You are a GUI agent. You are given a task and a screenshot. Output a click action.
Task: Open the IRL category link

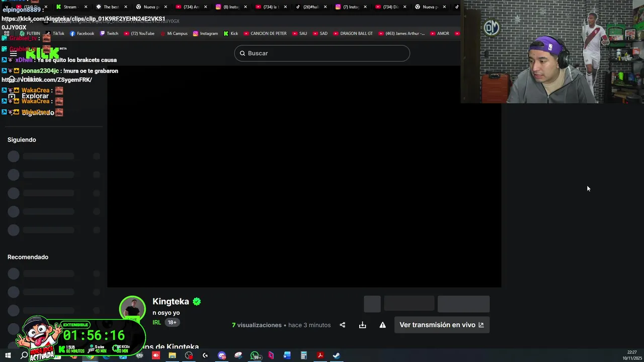[x=157, y=322]
